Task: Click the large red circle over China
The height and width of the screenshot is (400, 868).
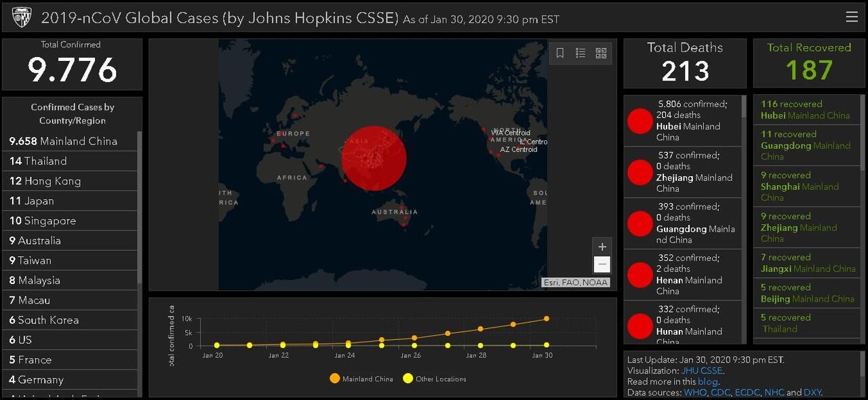Action: coord(374,158)
